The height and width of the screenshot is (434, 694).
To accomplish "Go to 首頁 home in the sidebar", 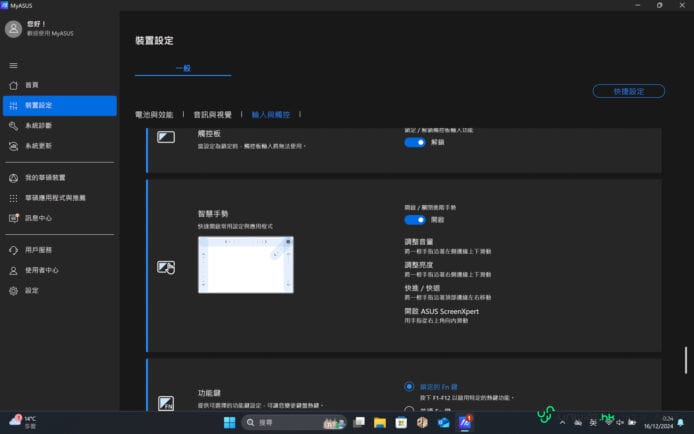I will pos(32,85).
